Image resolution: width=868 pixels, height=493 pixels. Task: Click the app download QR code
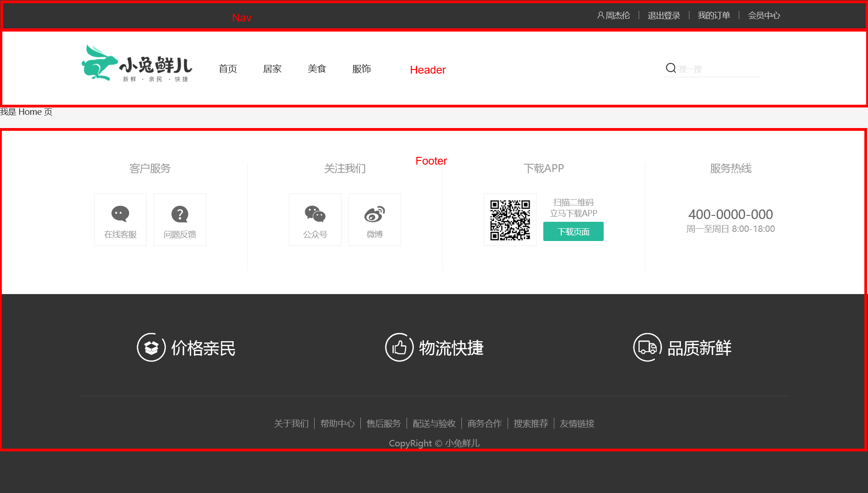(x=510, y=220)
